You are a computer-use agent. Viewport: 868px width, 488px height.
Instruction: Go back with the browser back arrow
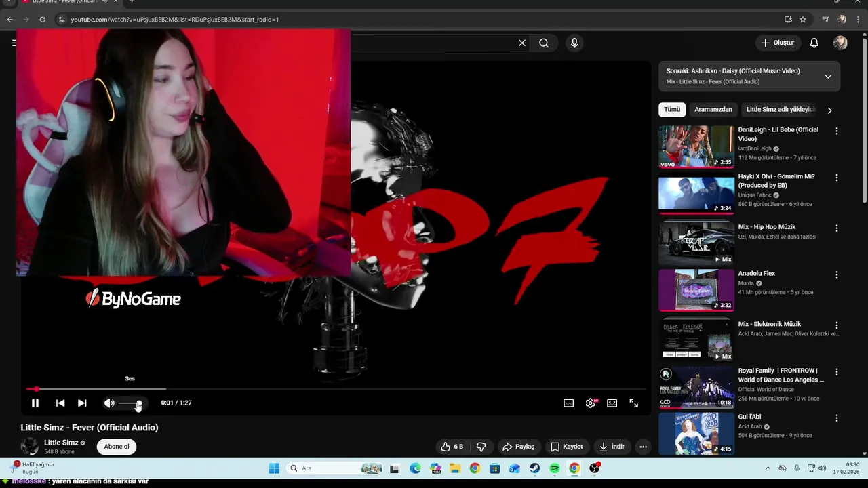tap(9, 20)
